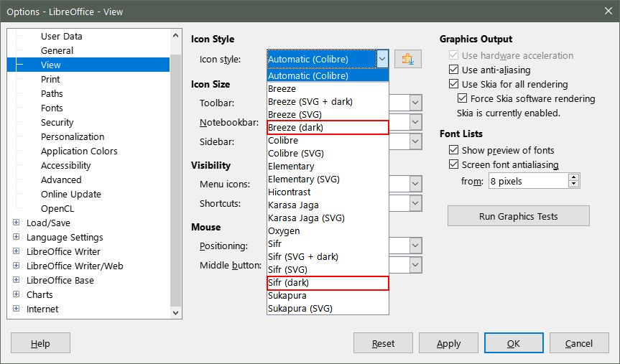
Task: Click the Apply button
Action: click(448, 343)
